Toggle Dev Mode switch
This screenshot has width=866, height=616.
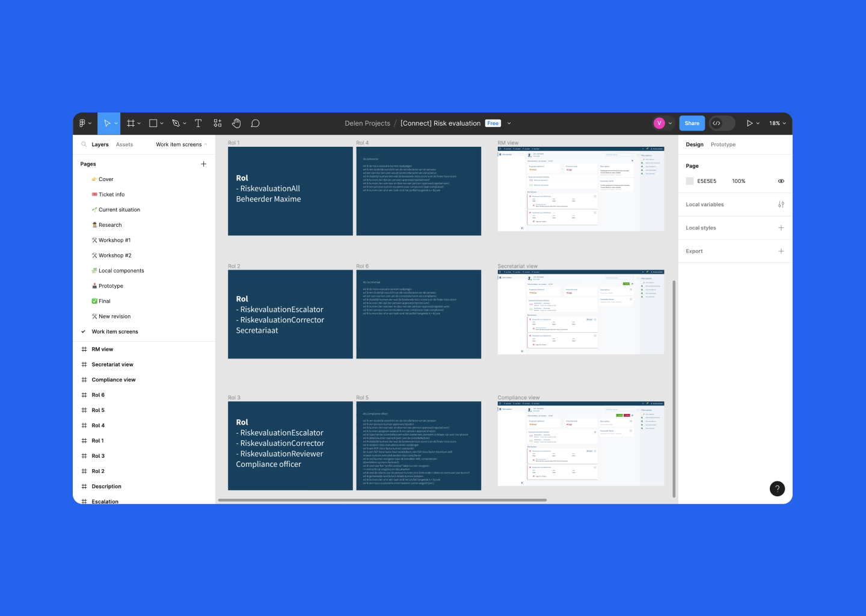722,123
